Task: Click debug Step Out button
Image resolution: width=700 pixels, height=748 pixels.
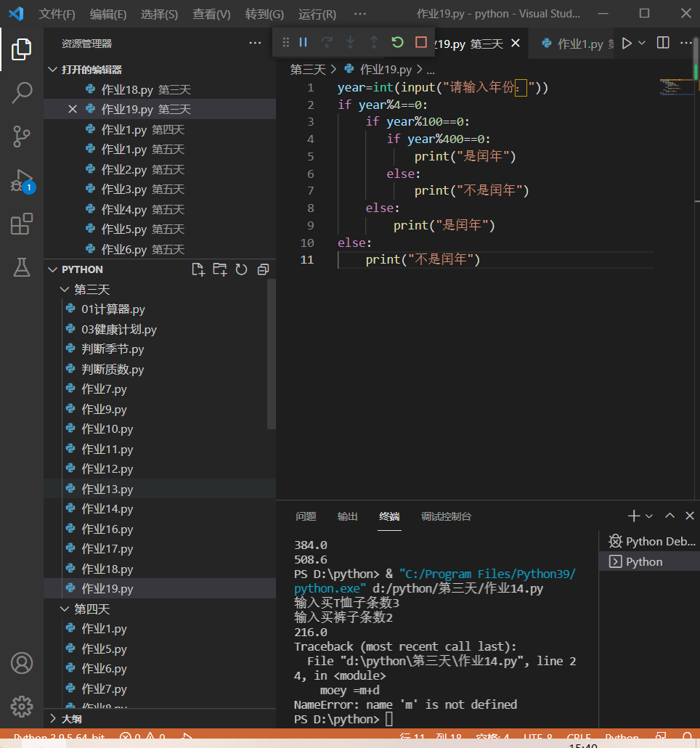Action: 374,42
